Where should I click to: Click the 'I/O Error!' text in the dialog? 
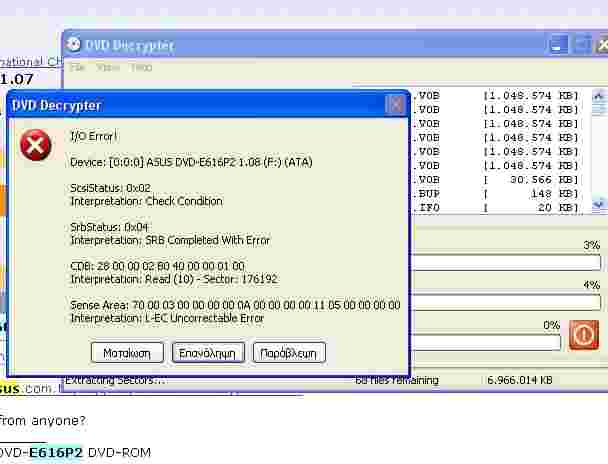pyautogui.click(x=93, y=136)
